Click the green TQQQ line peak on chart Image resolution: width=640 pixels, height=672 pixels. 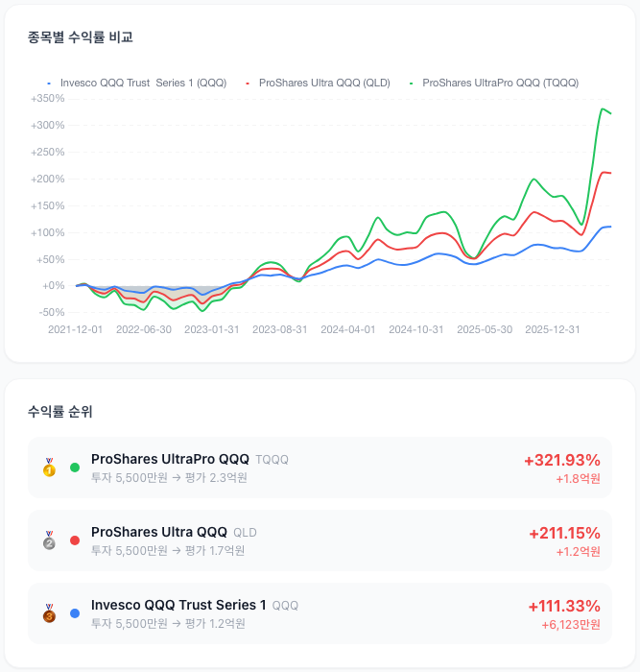tap(603, 108)
